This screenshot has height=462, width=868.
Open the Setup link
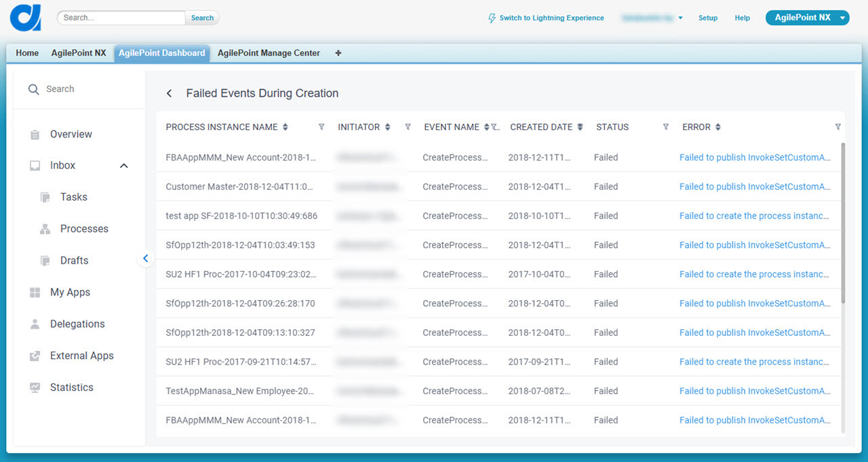[708, 18]
